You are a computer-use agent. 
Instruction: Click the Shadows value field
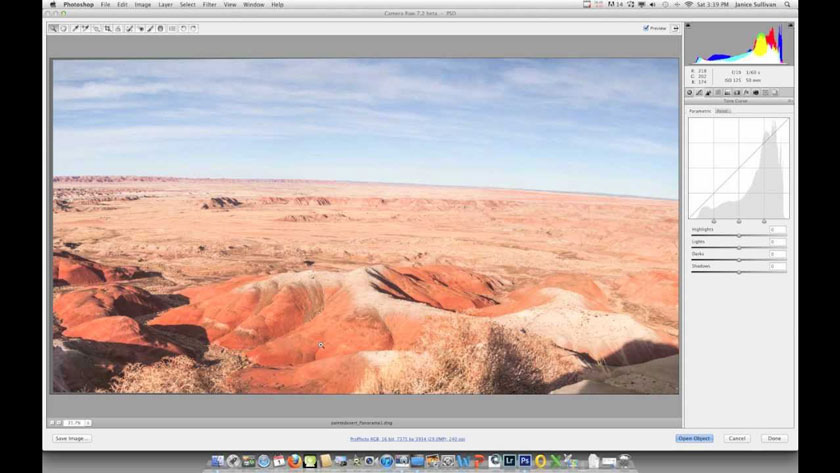point(778,266)
